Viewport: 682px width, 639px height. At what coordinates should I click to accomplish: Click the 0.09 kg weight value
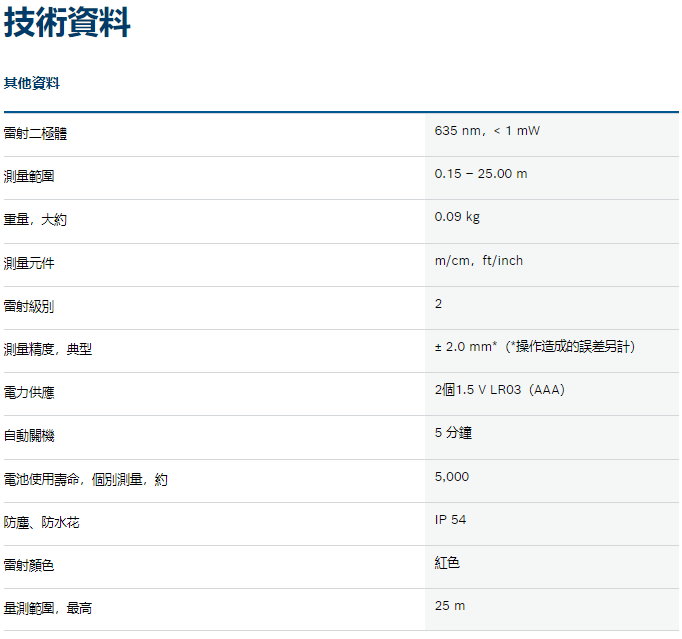457,217
